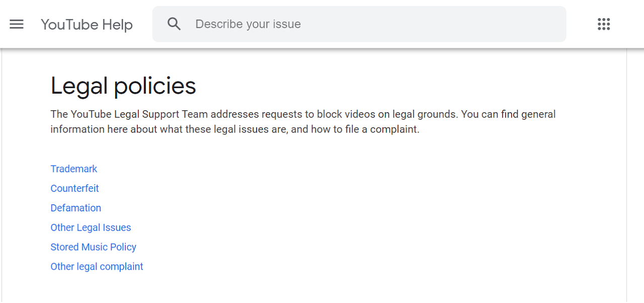The image size is (644, 303).
Task: Open the Trademark policy link
Action: point(74,169)
